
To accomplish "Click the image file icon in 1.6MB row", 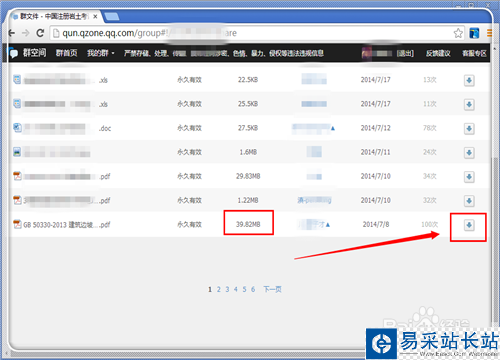I will (x=17, y=152).
